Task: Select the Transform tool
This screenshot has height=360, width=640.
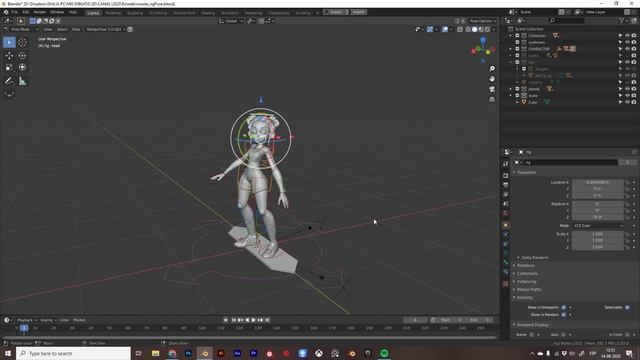Action: coord(22,67)
